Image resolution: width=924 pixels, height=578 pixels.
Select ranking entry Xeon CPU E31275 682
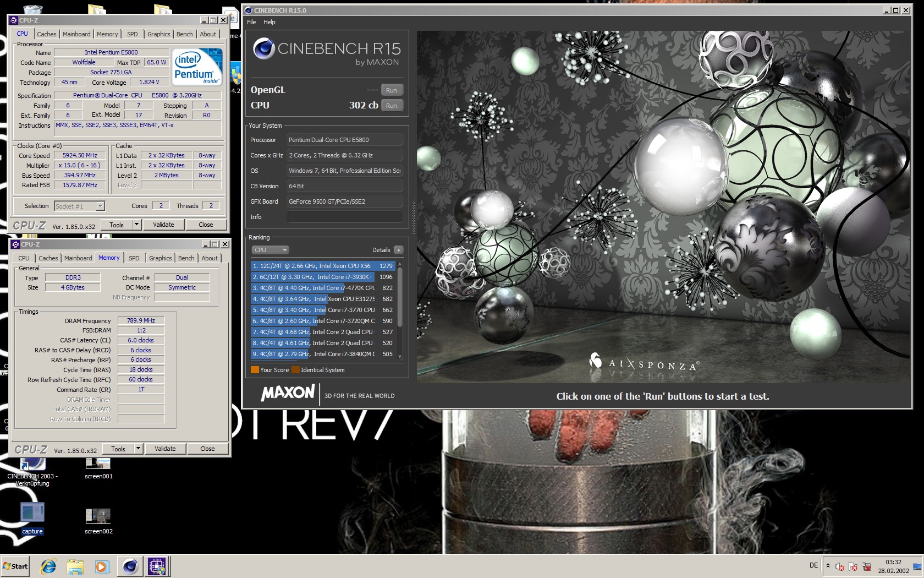(323, 299)
